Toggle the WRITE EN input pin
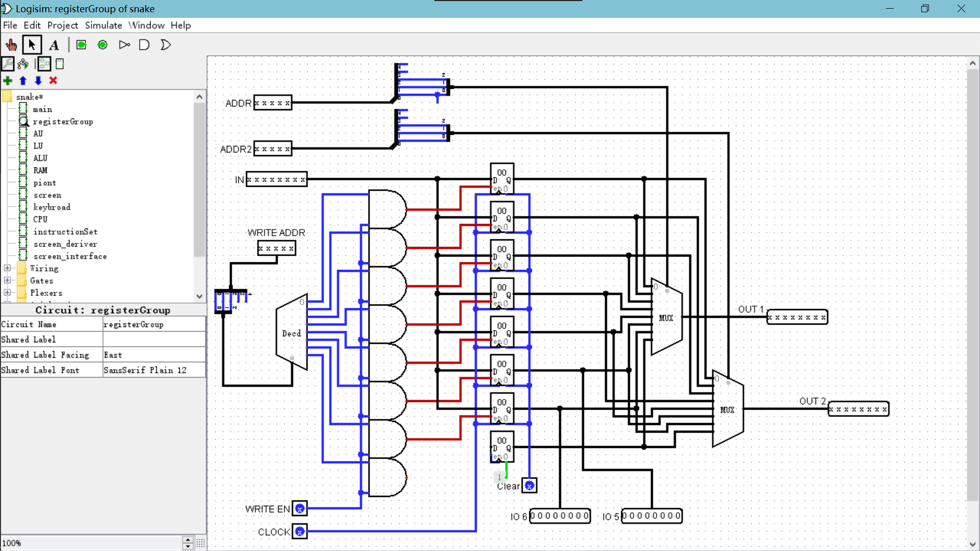Viewport: 980px width, 551px height. tap(300, 509)
